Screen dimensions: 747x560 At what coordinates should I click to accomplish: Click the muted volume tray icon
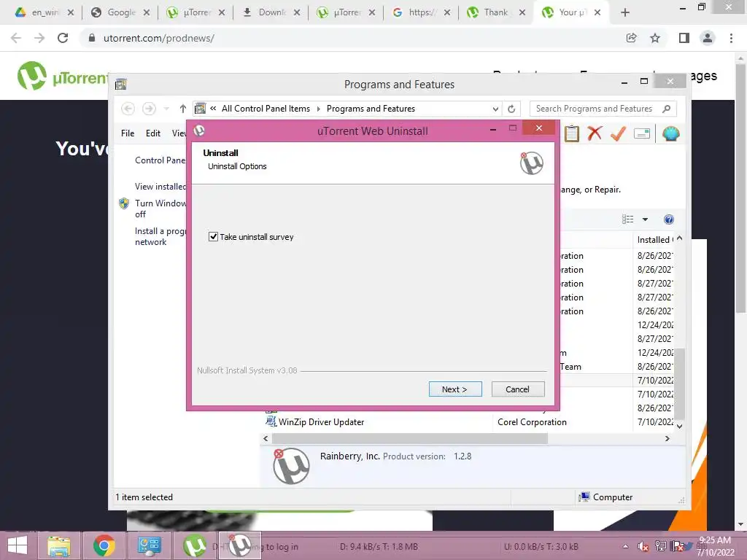[x=643, y=546]
